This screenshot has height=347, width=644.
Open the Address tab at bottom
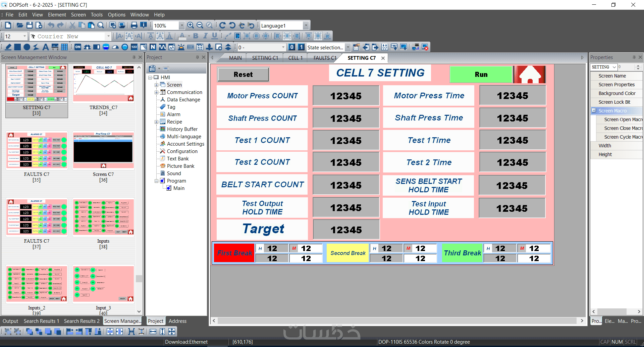point(177,321)
